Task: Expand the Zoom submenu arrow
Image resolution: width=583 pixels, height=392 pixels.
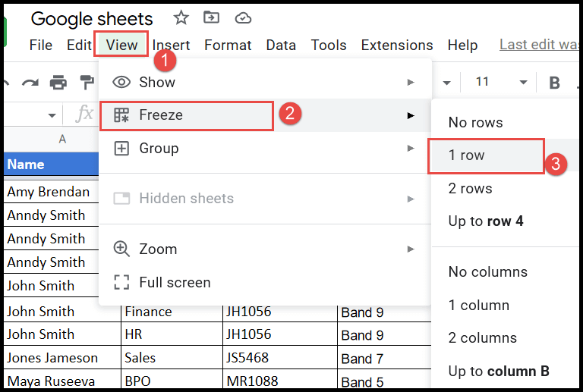Action: point(411,249)
